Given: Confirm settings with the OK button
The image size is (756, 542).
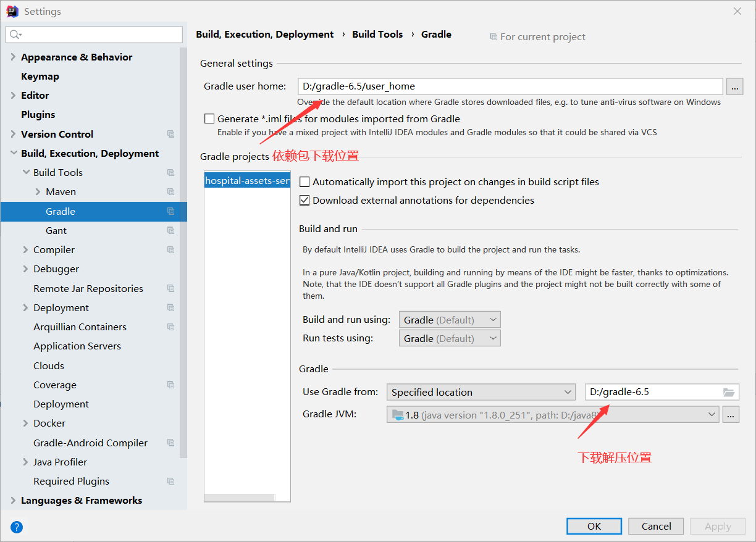Looking at the screenshot, I should [594, 526].
